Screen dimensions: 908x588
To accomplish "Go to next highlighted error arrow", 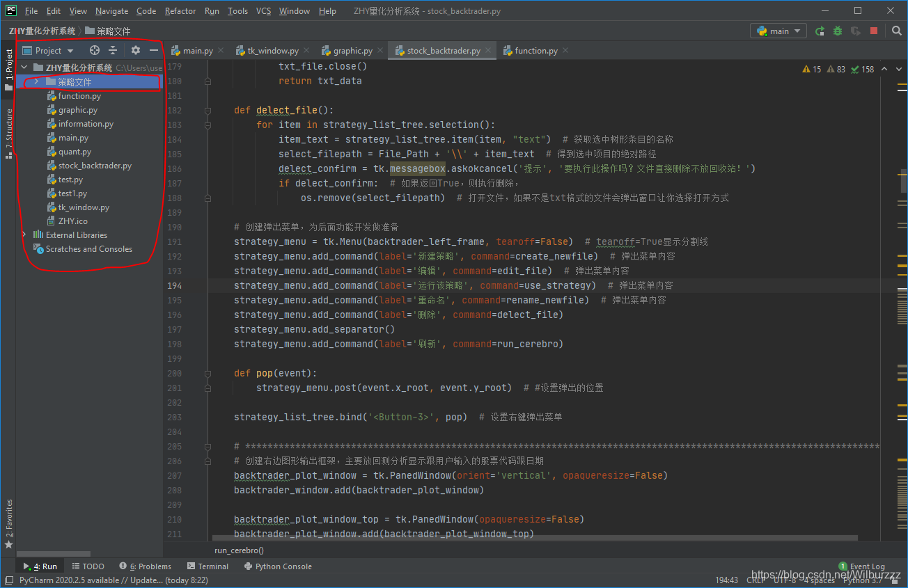I will [x=898, y=69].
